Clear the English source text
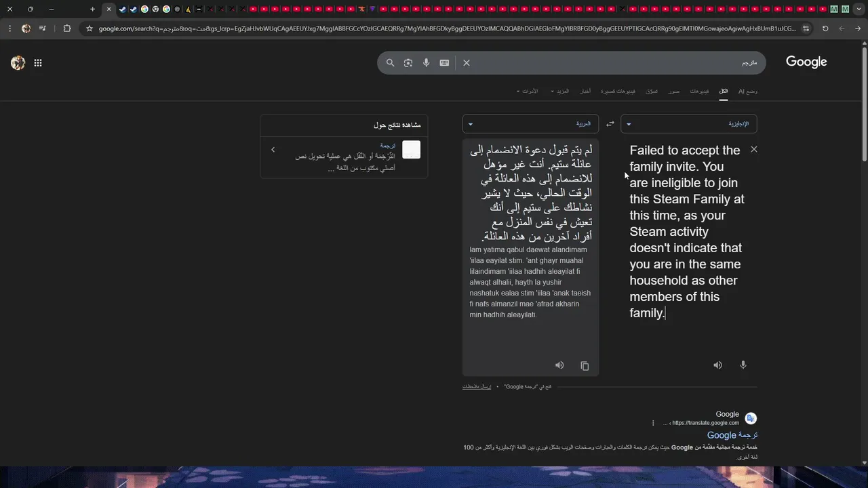This screenshot has height=488, width=868. (753, 149)
